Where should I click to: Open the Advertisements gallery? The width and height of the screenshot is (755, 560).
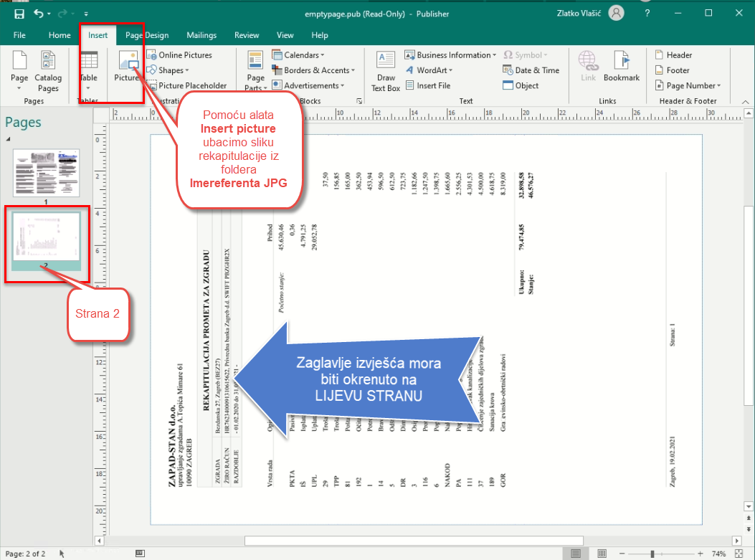click(308, 86)
